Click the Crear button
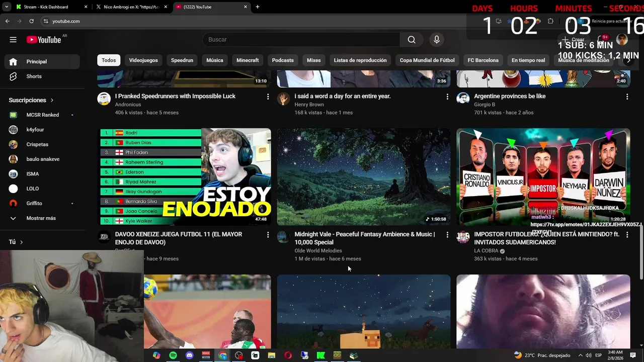Viewport: 644px width, 362px height. click(x=573, y=40)
